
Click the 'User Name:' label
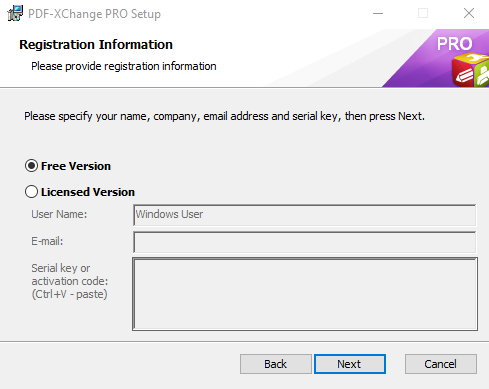(59, 214)
